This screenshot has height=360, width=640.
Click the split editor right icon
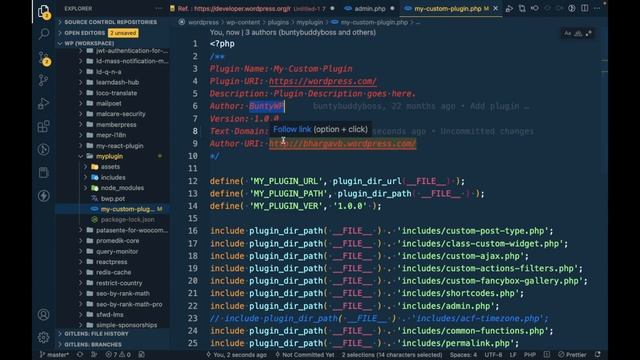[584, 8]
